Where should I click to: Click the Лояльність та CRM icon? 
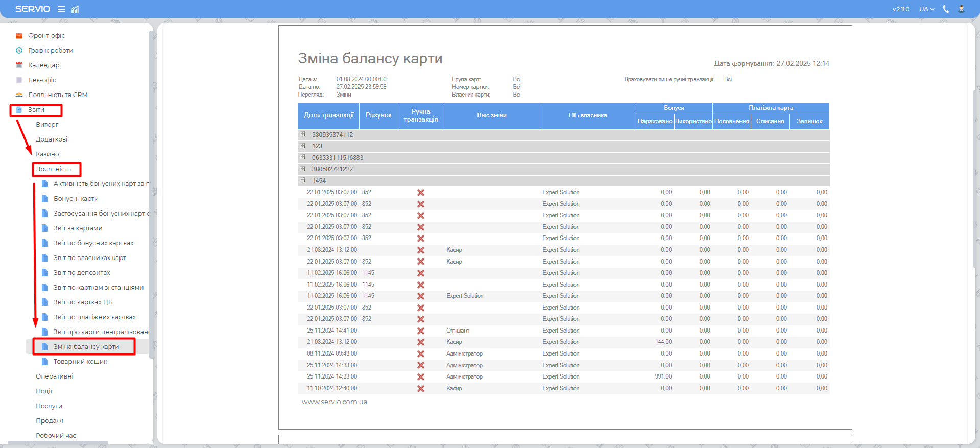(x=19, y=95)
